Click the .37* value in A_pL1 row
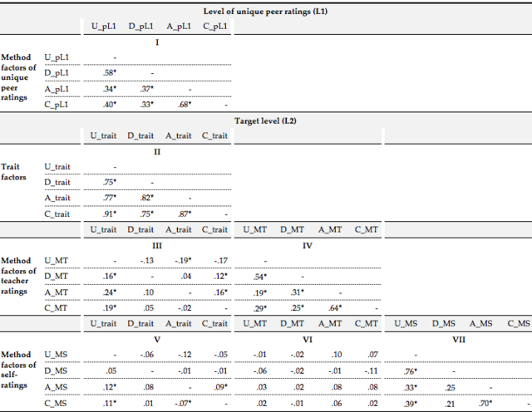The height and width of the screenshot is (412, 532). click(147, 89)
